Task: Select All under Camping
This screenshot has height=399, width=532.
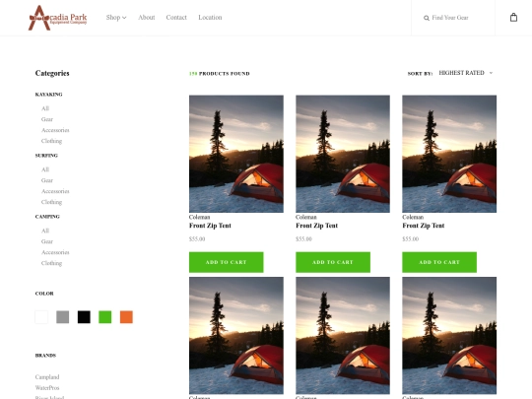Action: pyautogui.click(x=45, y=231)
